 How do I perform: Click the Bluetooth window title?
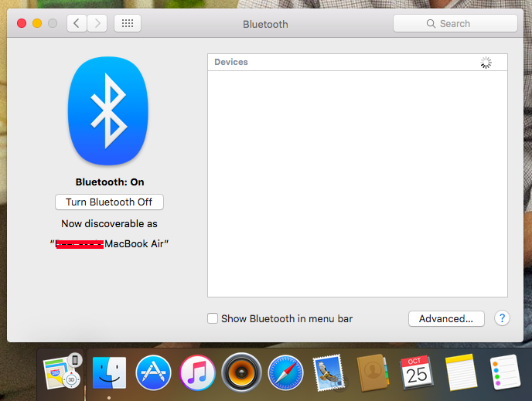(265, 25)
